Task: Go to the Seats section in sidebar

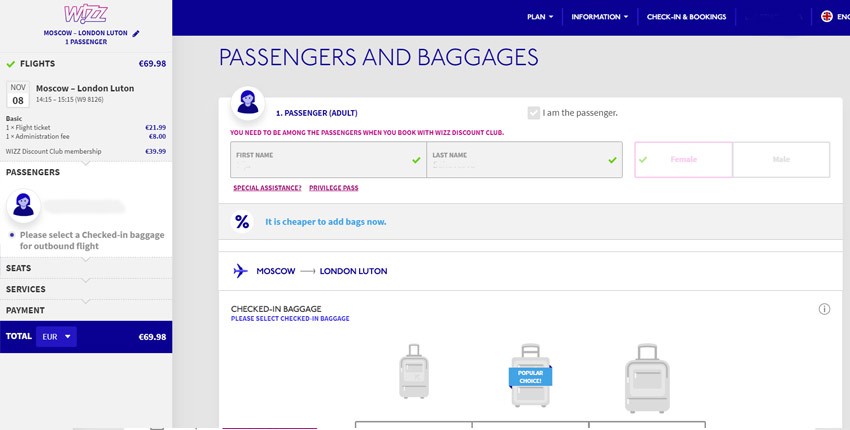Action: click(x=19, y=268)
